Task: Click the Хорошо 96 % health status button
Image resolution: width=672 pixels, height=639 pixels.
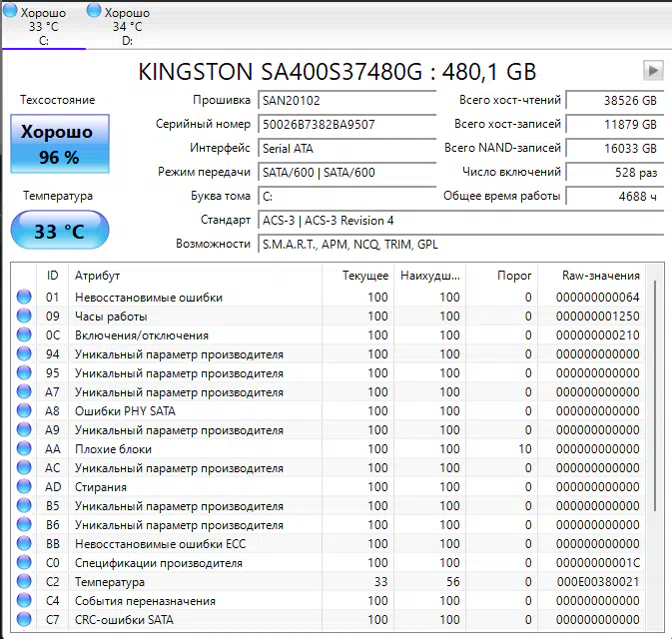Action: pyautogui.click(x=59, y=145)
